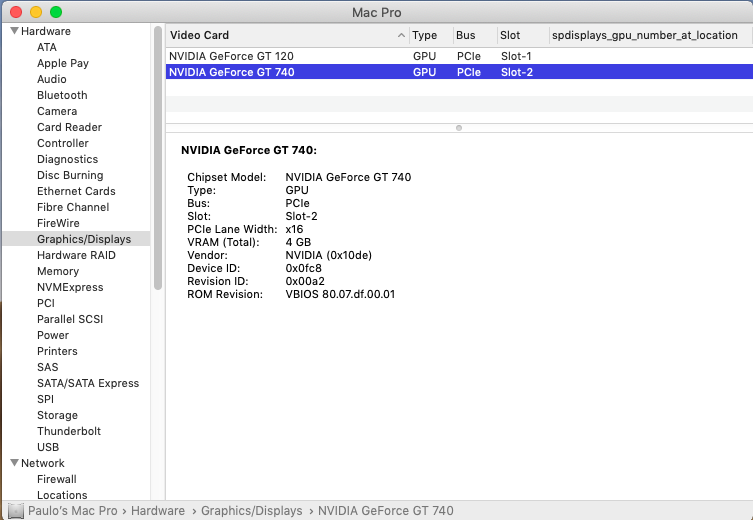Close the Mac Pro window

pos(16,12)
